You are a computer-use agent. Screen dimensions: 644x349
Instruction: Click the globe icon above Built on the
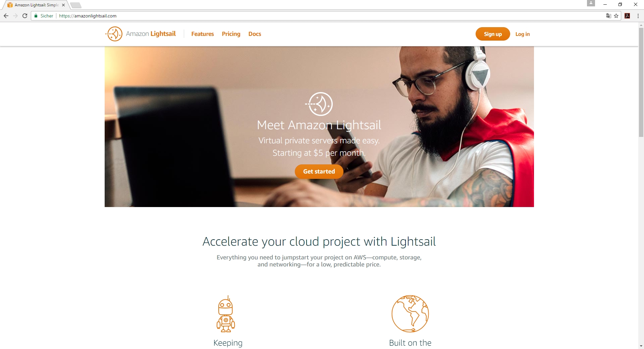410,314
